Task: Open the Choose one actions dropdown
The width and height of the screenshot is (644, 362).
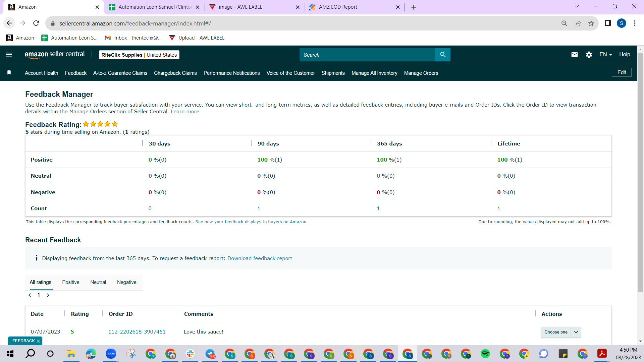Action: (x=561, y=332)
